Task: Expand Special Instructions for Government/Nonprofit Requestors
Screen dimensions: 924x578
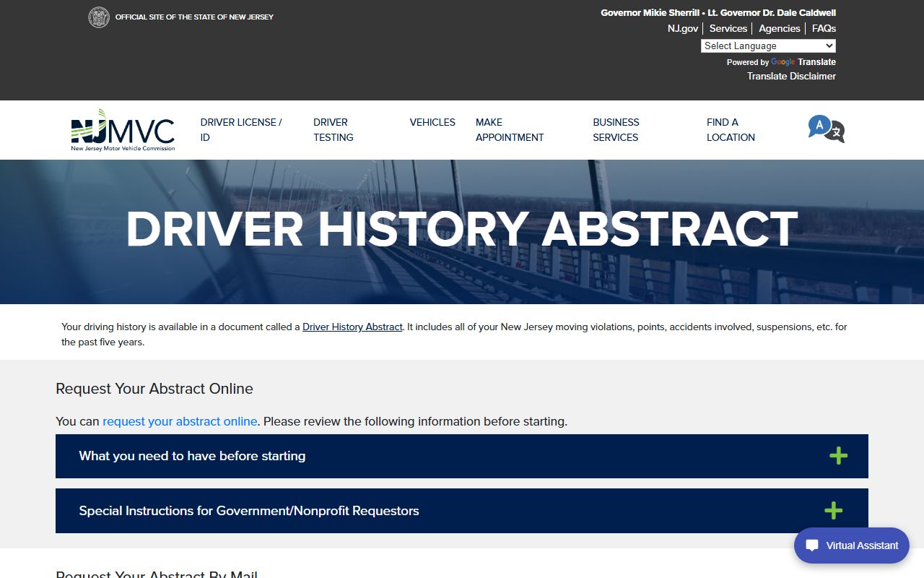Action: [462, 511]
